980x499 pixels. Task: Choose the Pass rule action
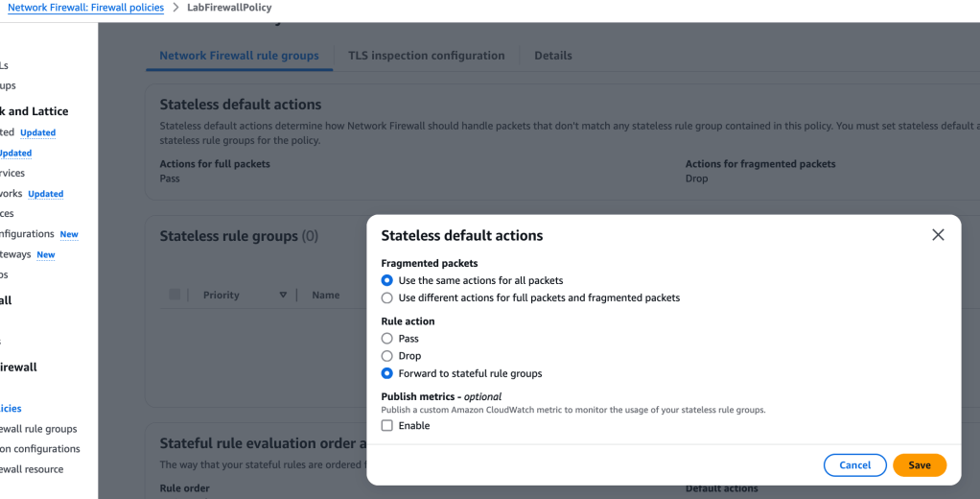[387, 339]
